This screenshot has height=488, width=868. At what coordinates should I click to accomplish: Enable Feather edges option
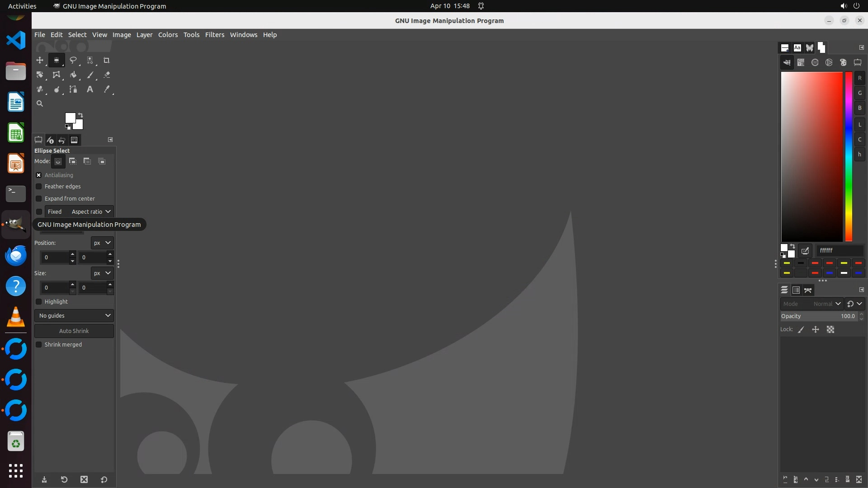(x=39, y=187)
